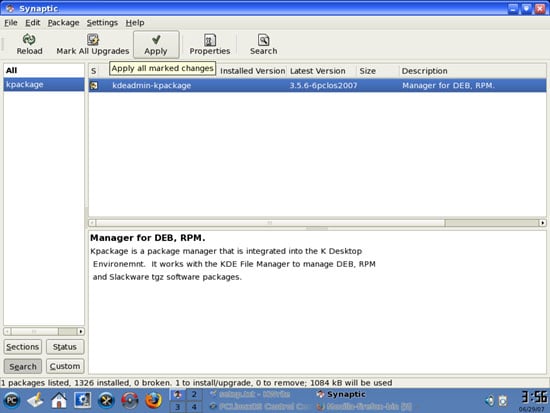Switch to virtual desktop 3
The width and height of the screenshot is (550, 413).
coord(178,407)
